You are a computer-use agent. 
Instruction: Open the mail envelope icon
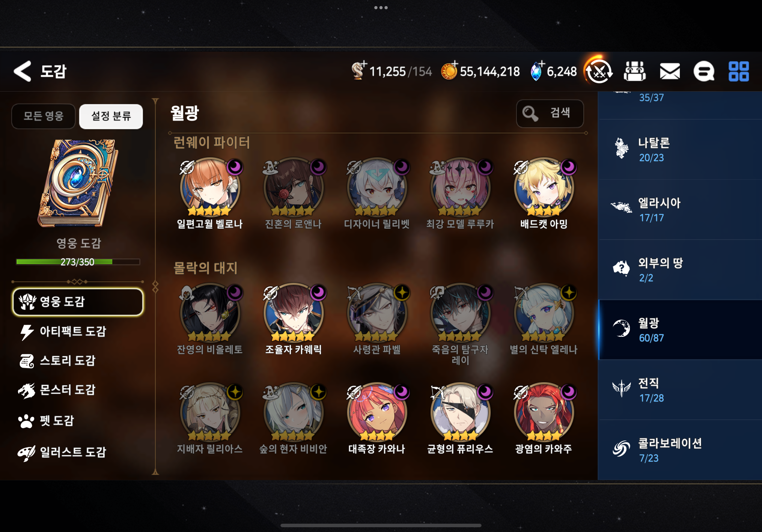click(x=670, y=71)
